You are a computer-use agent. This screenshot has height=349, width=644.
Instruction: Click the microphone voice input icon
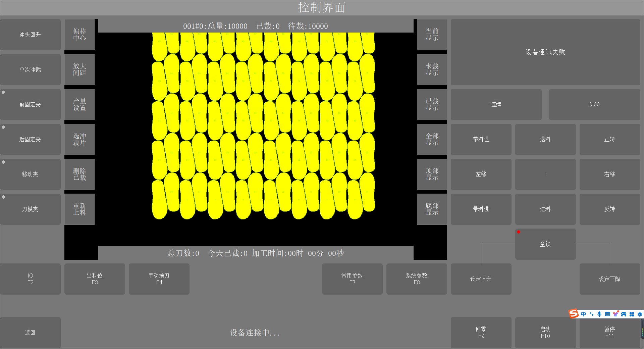(599, 314)
